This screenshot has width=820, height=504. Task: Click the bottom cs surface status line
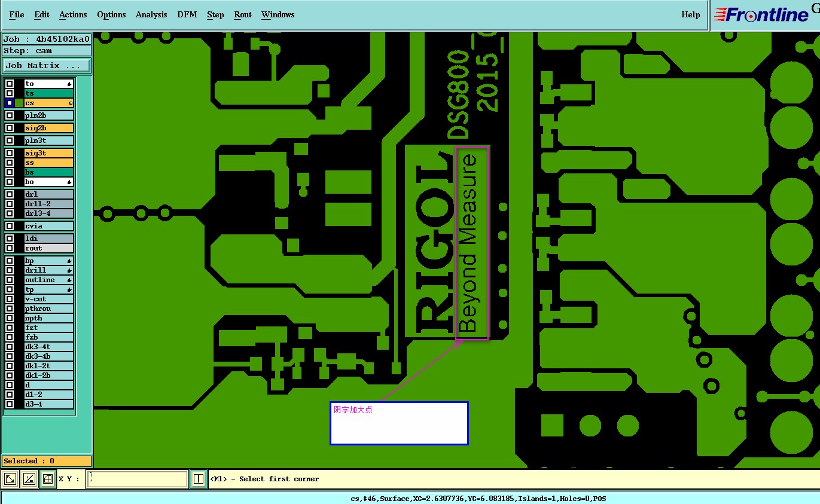[x=478, y=498]
